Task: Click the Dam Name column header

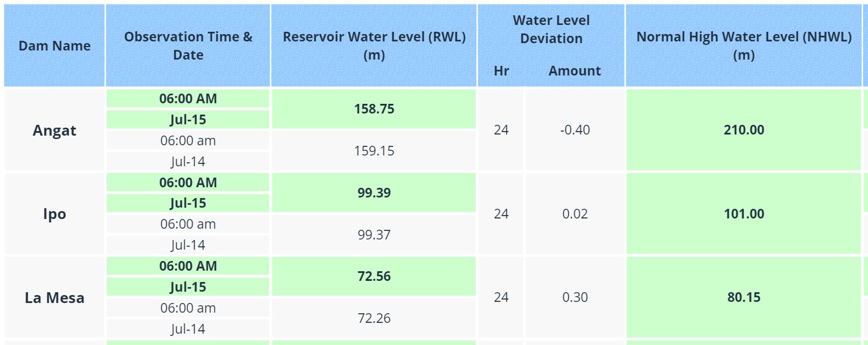Action: coord(54,46)
